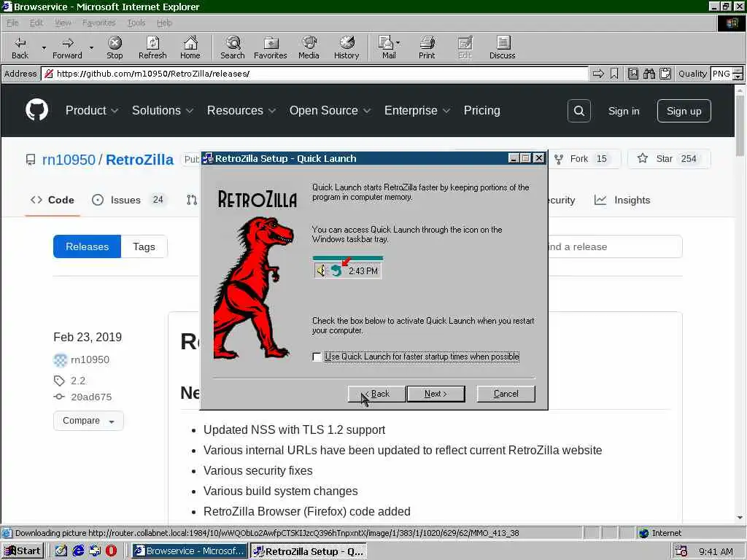Expand the Open Source menu on GitHub
This screenshot has width=747, height=560.
(x=330, y=111)
